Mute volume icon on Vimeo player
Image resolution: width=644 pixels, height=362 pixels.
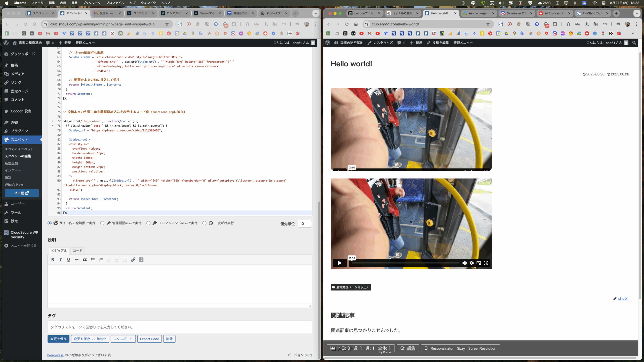click(464, 263)
